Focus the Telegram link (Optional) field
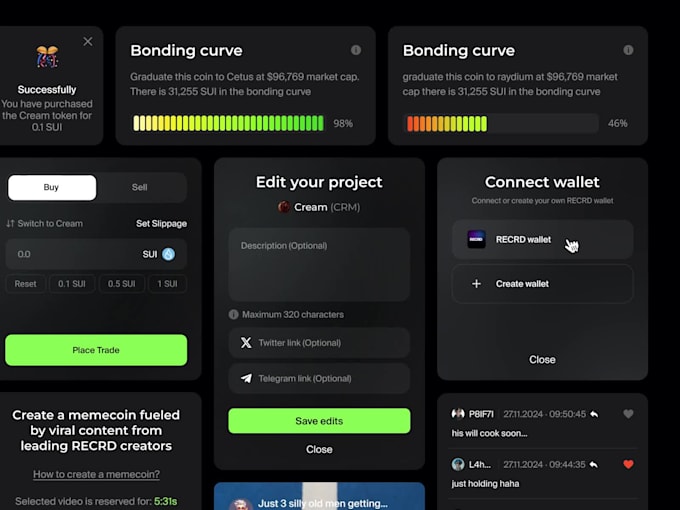Screen dimensions: 680x510 319,378
